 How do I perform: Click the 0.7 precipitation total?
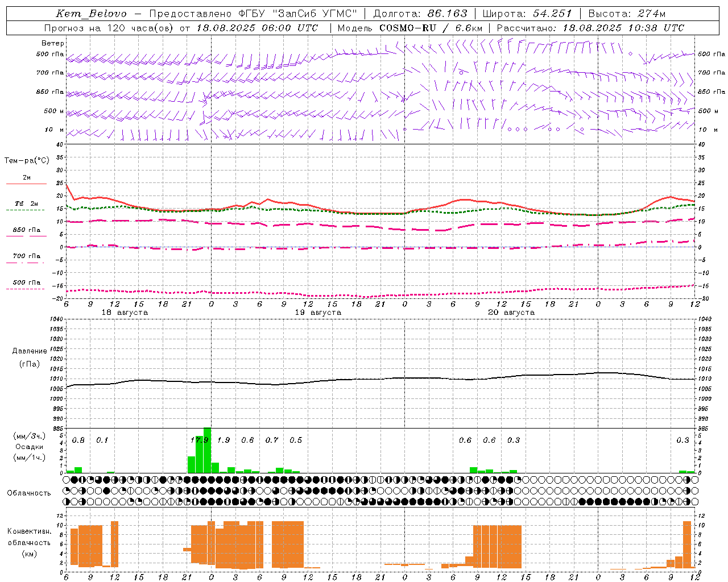coord(272,440)
